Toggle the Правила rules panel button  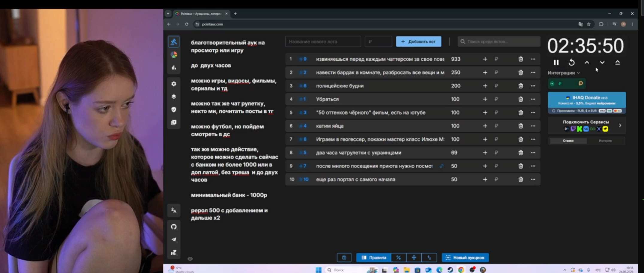(373, 258)
